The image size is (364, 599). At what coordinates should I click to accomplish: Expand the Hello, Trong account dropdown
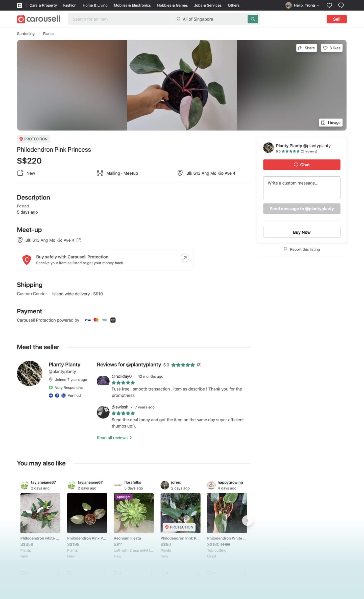(302, 5)
